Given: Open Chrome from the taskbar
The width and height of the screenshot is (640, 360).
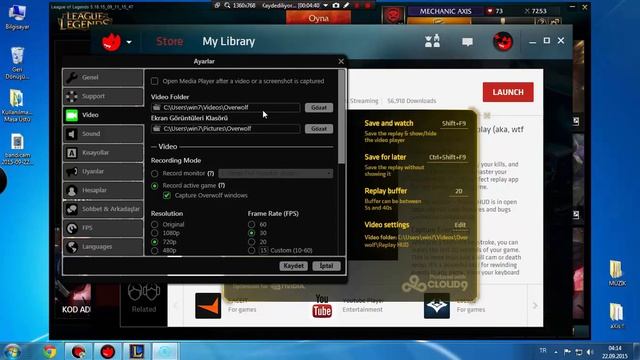Looking at the screenshot, I should click(x=50, y=351).
